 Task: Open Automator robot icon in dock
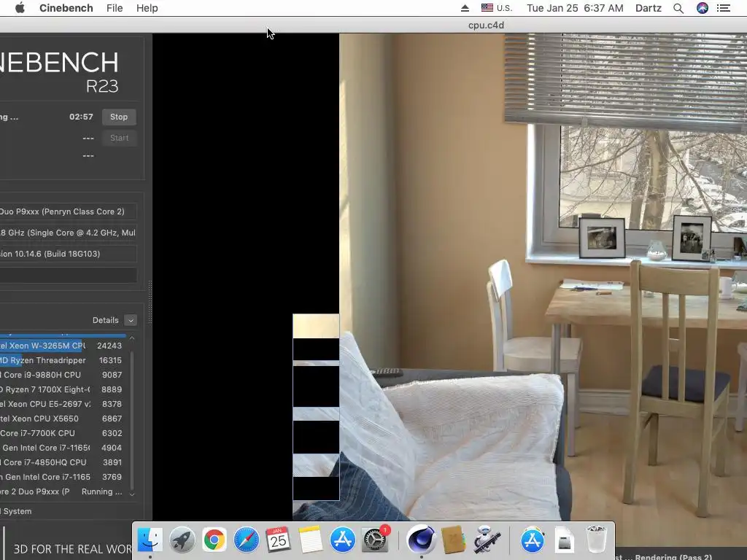tap(485, 540)
